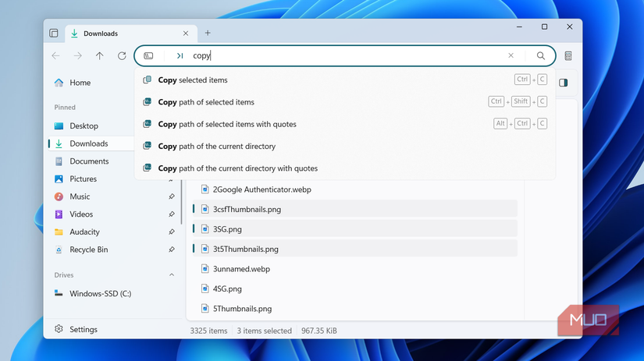Open the layout menu icon right of search
Image resolution: width=644 pixels, height=361 pixels.
coord(568,56)
